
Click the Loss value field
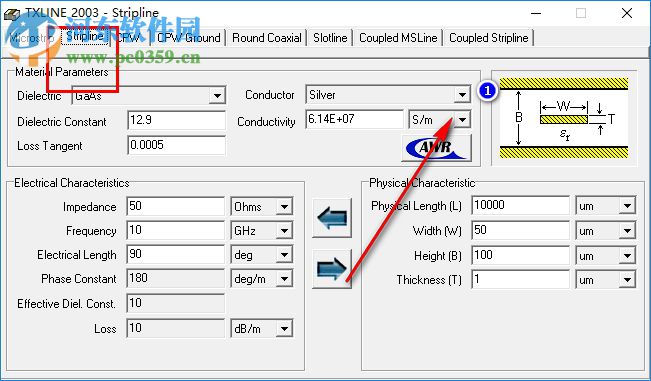176,328
